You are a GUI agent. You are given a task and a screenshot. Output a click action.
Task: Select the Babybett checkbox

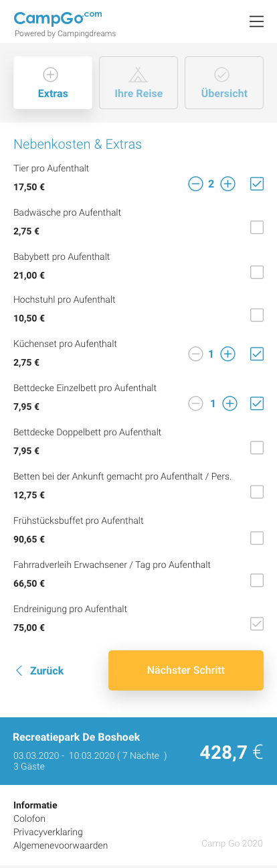[257, 272]
